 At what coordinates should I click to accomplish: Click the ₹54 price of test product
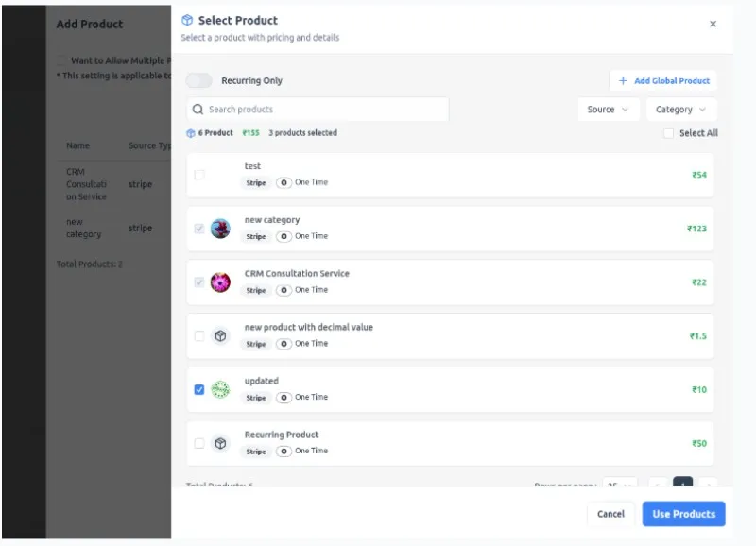(x=699, y=175)
